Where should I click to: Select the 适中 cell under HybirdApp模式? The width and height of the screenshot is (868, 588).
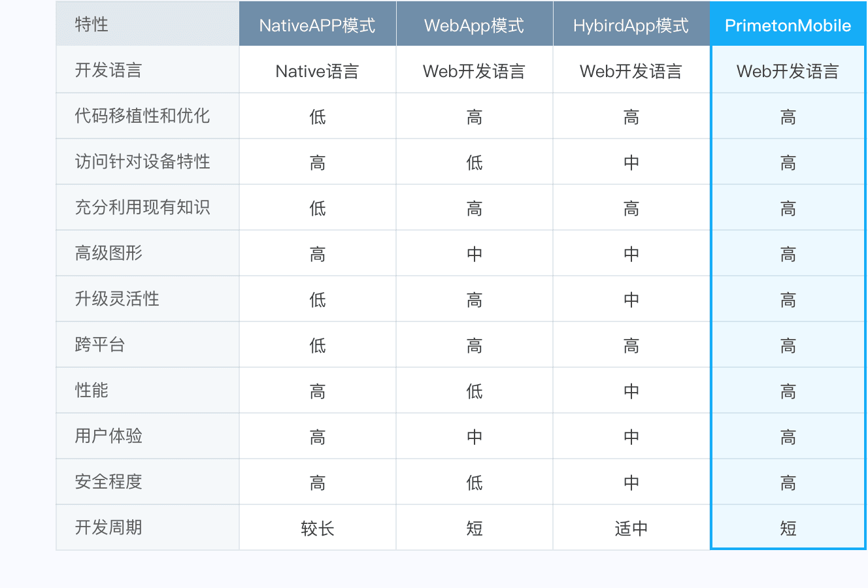[x=631, y=529]
